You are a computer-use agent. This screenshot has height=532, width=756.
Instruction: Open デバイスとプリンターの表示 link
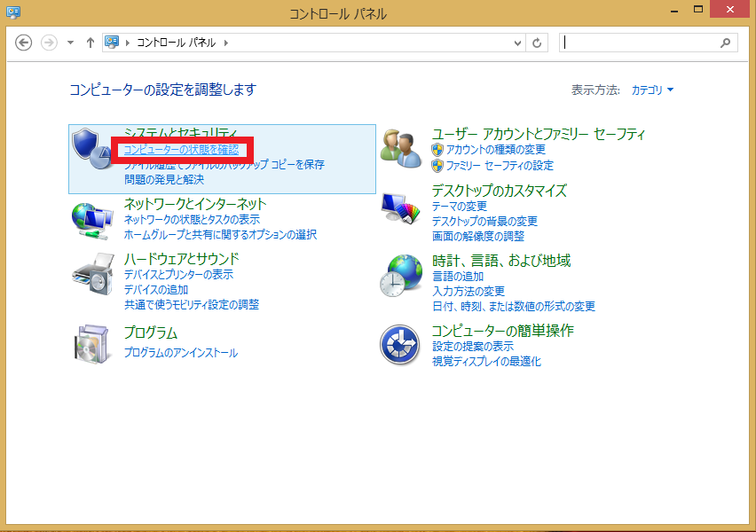(x=179, y=275)
